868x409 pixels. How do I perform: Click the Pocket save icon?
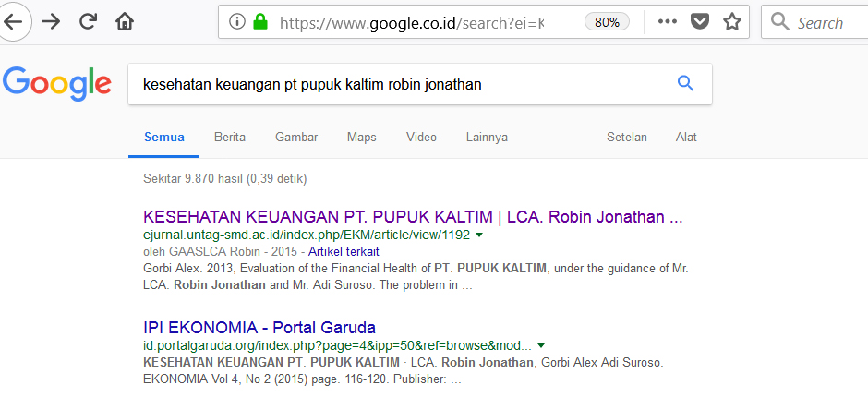pyautogui.click(x=701, y=22)
